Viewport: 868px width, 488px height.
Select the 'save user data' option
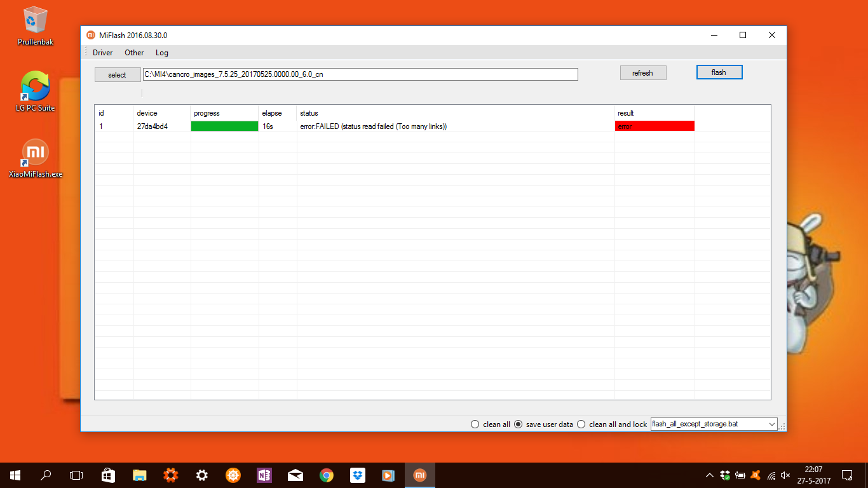(518, 424)
